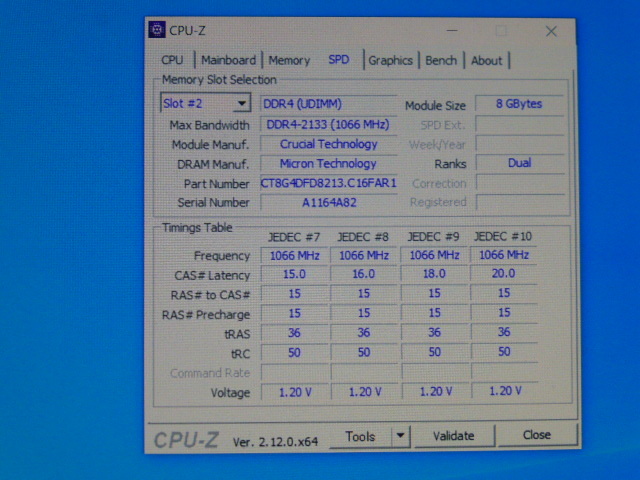The width and height of the screenshot is (640, 480).
Task: Switch to the Memory tab
Action: pyautogui.click(x=289, y=60)
